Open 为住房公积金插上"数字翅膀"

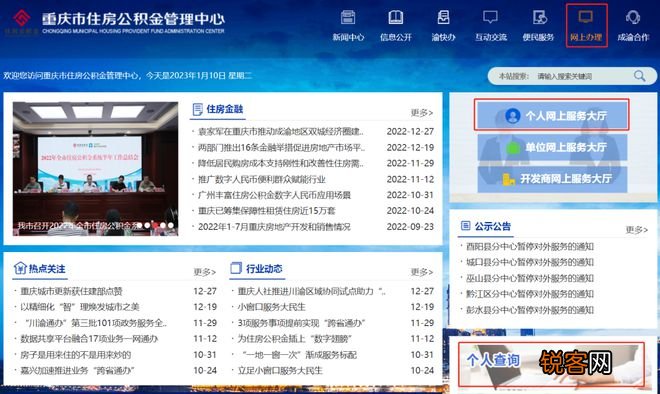click(295, 338)
